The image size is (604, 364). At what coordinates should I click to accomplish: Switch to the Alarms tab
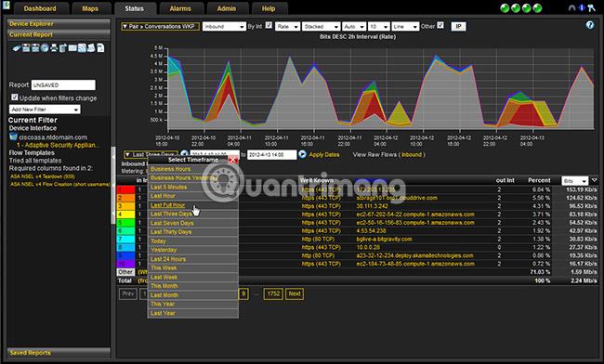pos(180,8)
